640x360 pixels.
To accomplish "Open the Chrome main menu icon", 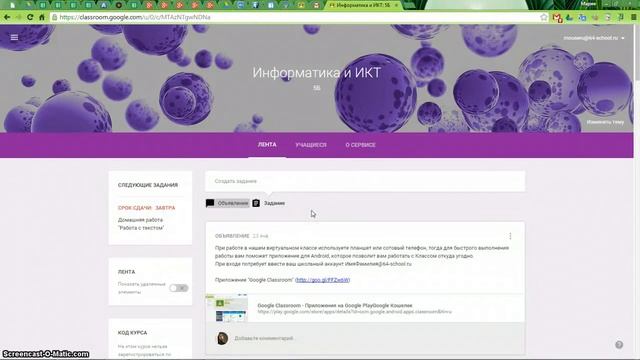I will (634, 17).
